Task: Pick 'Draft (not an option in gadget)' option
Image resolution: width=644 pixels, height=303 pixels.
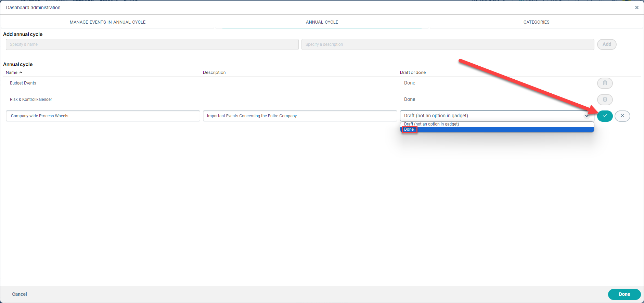Action: pos(431,124)
